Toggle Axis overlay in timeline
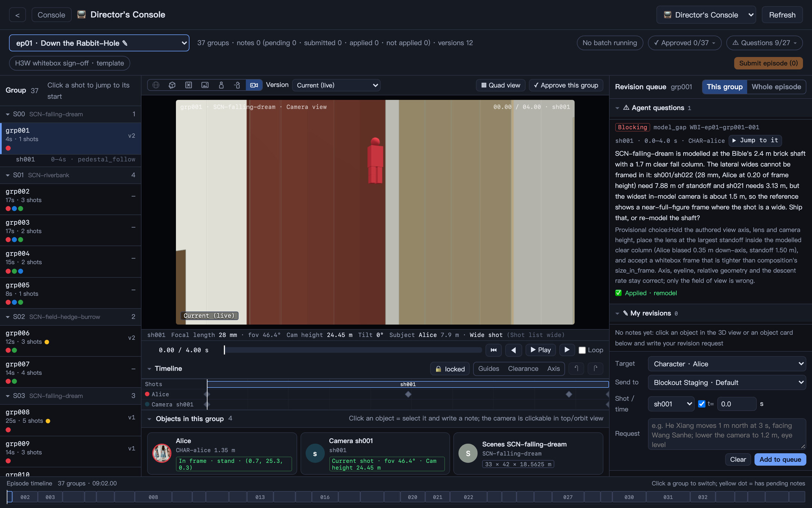Viewport: 812px width, 508px height. (x=553, y=369)
